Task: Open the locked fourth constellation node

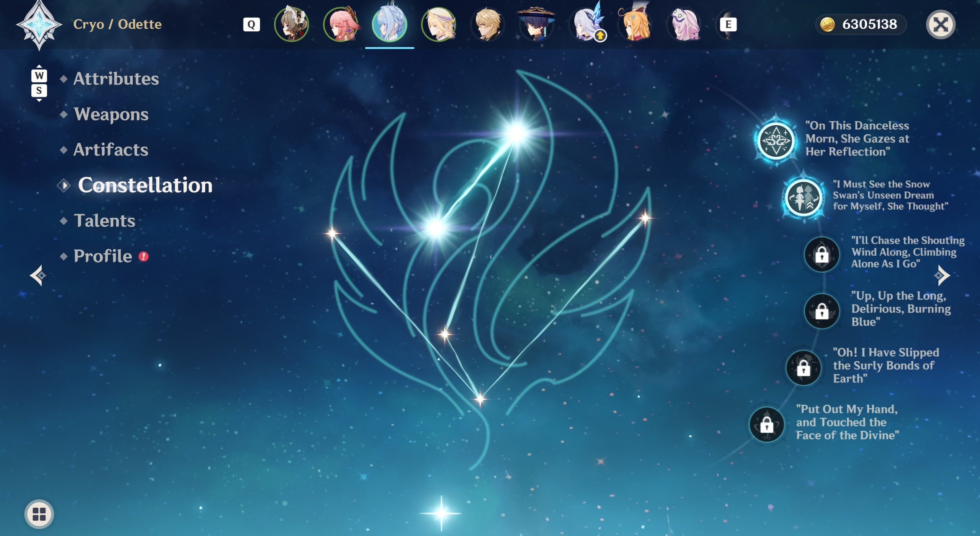Action: 822,310
